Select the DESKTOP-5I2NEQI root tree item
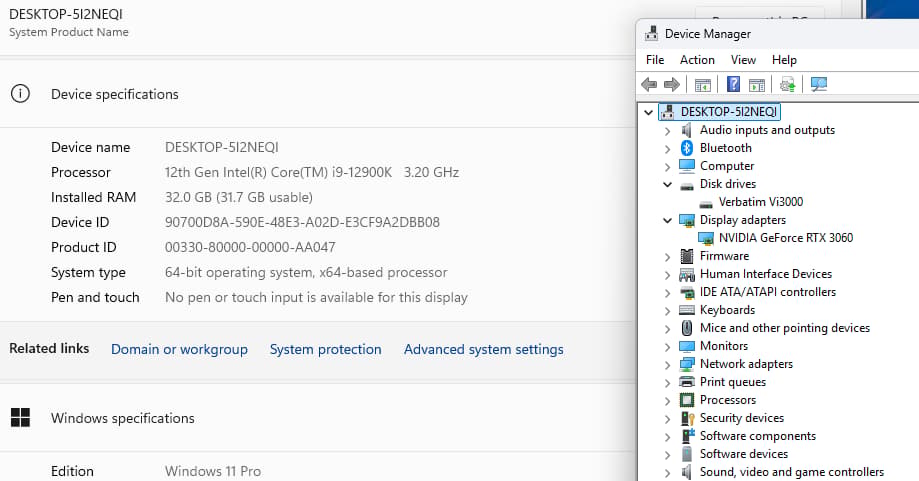Image resolution: width=919 pixels, height=481 pixels. 729,112
